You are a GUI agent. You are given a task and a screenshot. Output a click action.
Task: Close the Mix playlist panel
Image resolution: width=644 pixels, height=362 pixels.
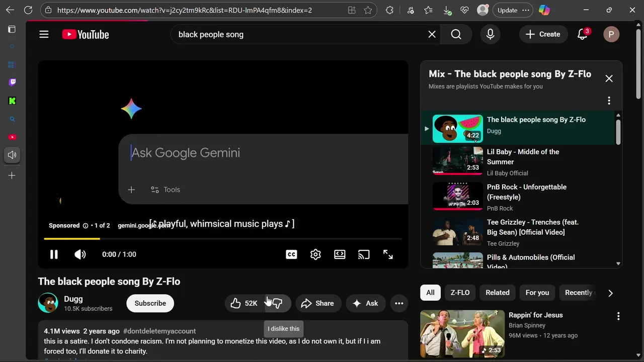coord(609,78)
